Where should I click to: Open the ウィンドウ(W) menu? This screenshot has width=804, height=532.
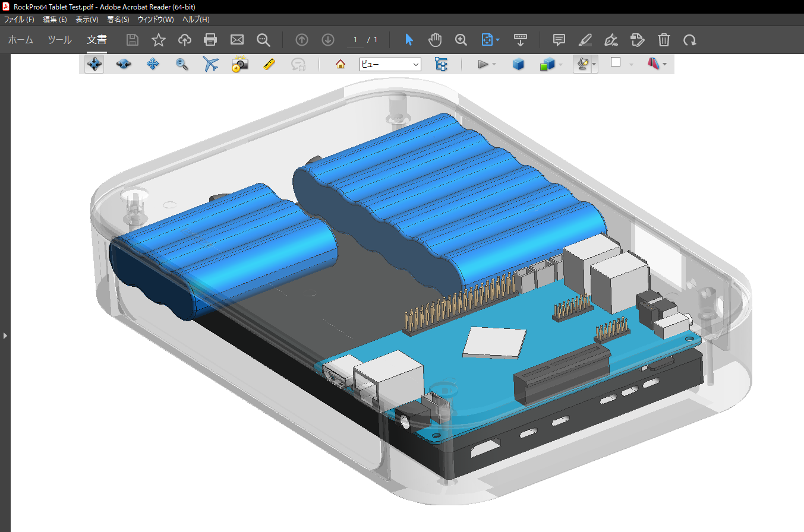click(156, 20)
